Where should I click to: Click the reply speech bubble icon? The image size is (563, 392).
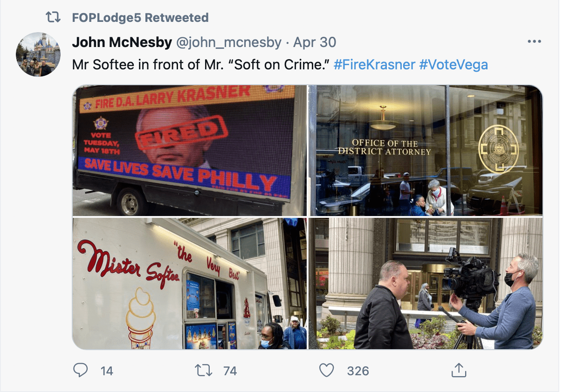[81, 370]
